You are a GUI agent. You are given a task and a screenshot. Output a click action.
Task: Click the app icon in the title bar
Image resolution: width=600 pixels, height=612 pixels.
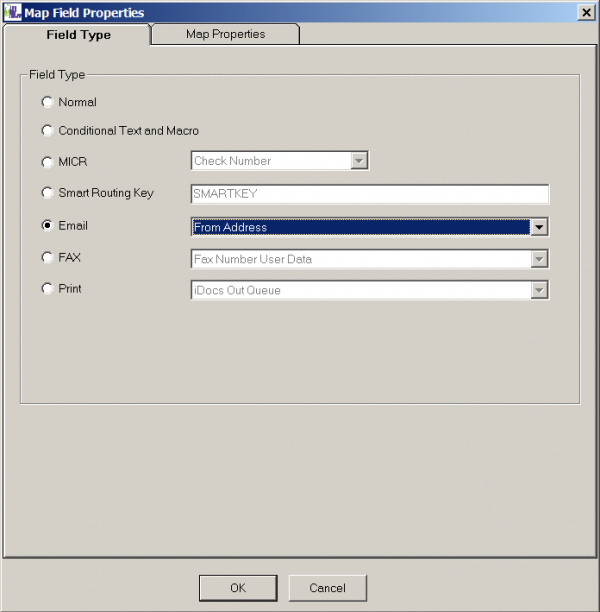[13, 12]
